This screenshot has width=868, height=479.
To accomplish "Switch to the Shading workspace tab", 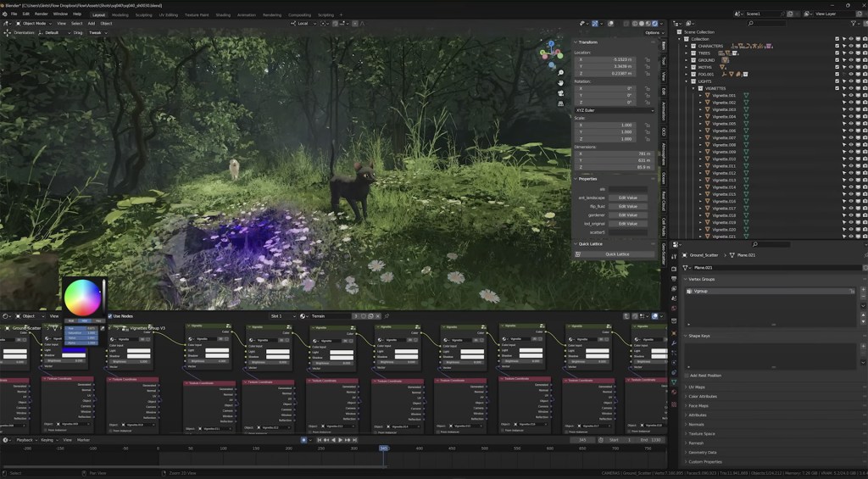I will click(223, 15).
